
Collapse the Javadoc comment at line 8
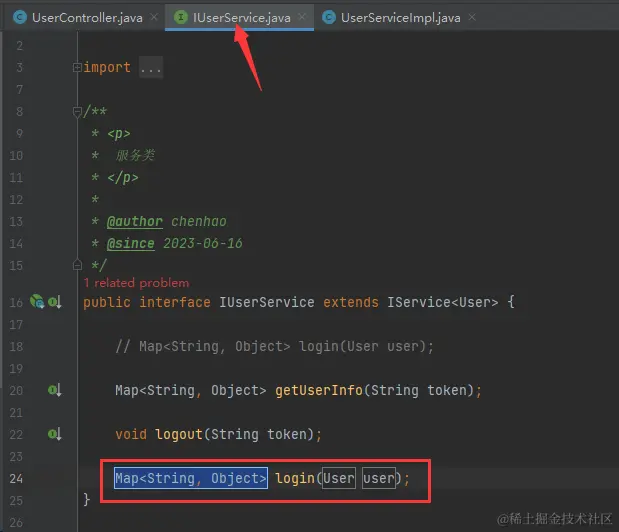[77, 112]
